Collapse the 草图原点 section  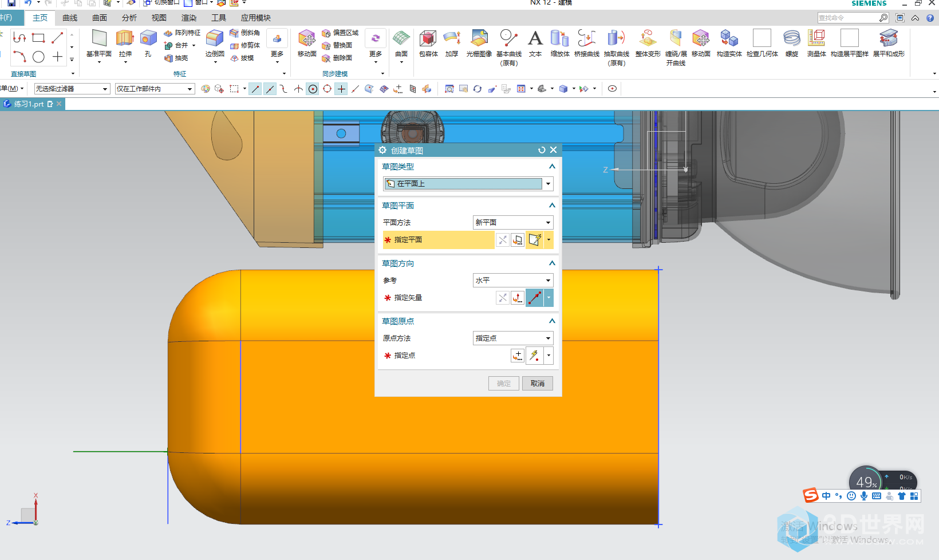(552, 321)
